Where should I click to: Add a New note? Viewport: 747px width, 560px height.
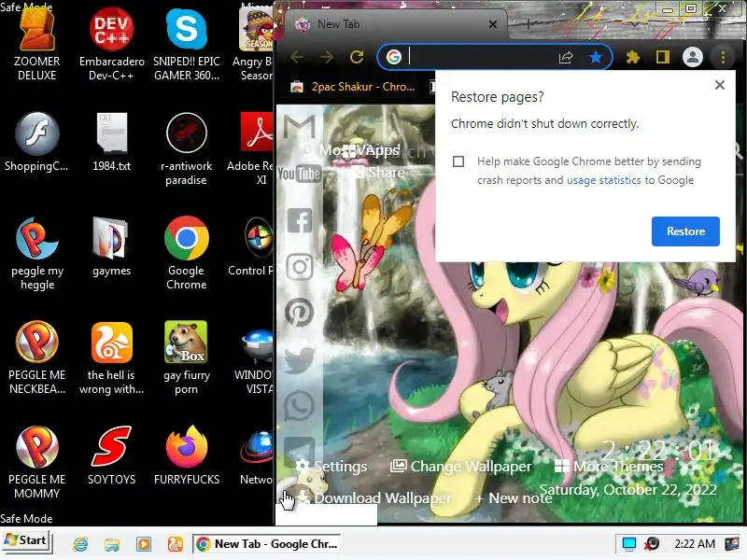coord(514,498)
